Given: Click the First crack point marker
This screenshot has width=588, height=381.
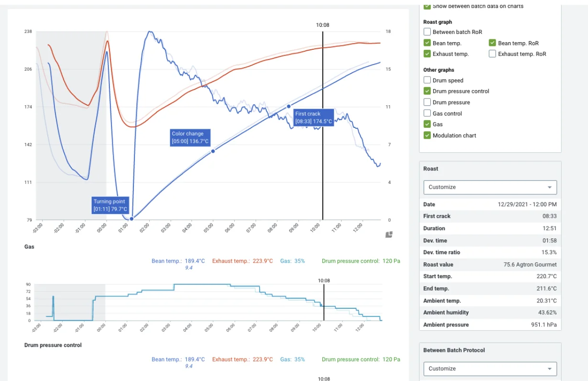Looking at the screenshot, I should [289, 106].
